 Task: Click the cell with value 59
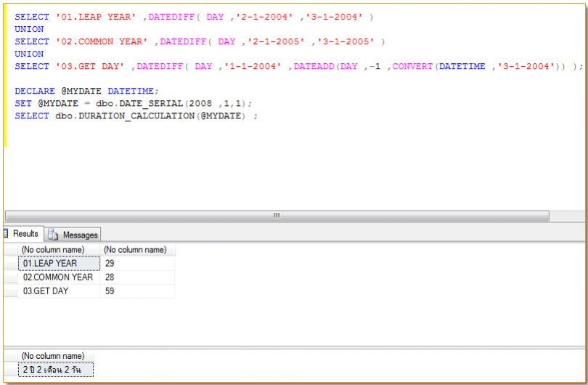point(137,291)
